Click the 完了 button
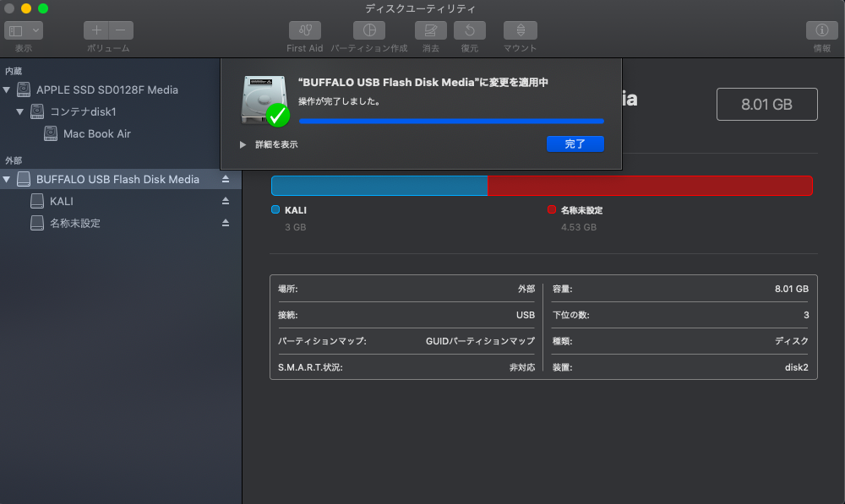The width and height of the screenshot is (845, 504). tap(575, 144)
